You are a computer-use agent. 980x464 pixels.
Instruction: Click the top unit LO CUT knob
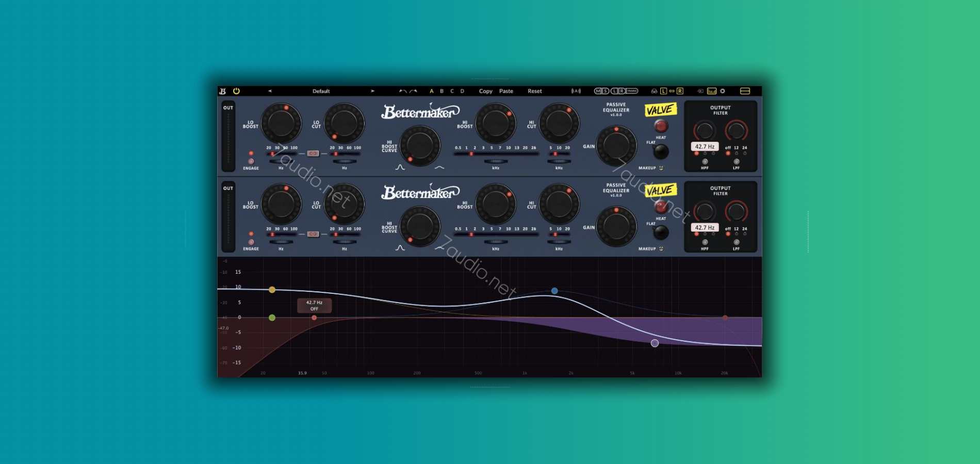tap(344, 123)
